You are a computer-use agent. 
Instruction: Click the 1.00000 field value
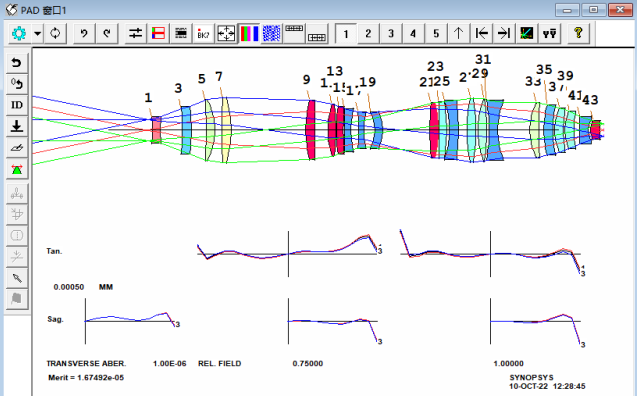point(508,364)
